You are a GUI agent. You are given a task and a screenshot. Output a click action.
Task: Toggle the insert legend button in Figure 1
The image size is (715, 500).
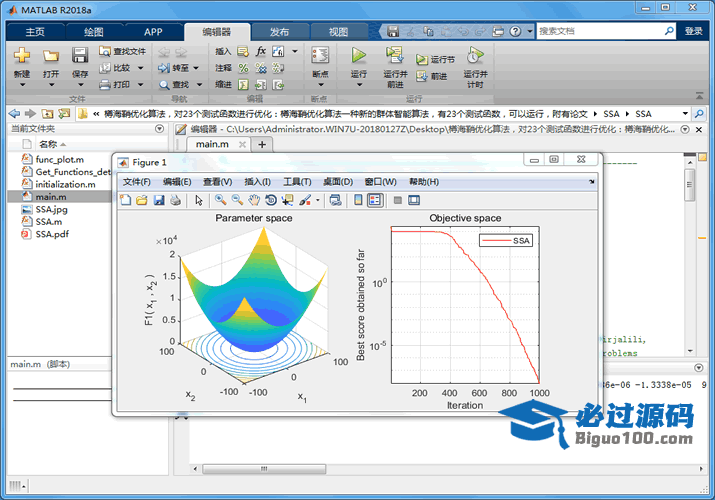[375, 200]
